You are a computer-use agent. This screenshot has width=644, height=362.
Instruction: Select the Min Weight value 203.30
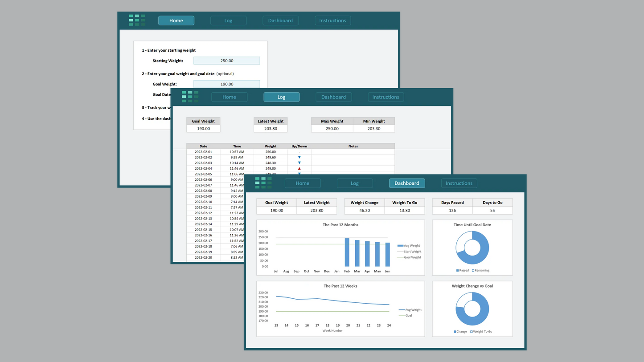click(x=374, y=129)
